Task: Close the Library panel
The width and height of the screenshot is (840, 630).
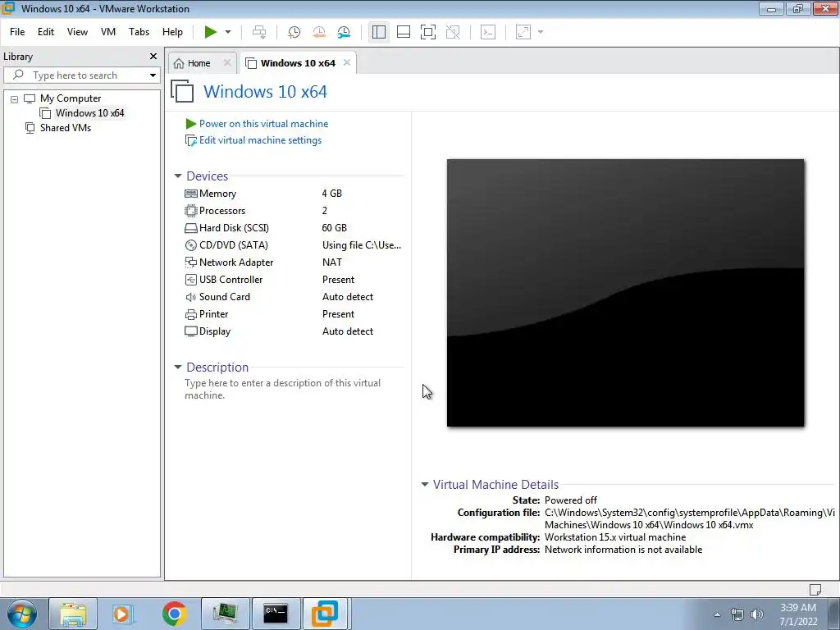Action: click(153, 57)
